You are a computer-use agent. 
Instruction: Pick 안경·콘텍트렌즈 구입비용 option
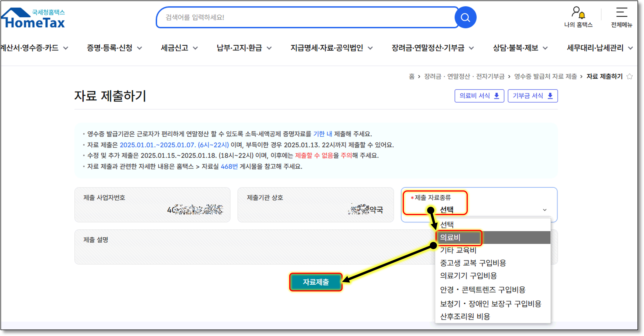pos(482,290)
